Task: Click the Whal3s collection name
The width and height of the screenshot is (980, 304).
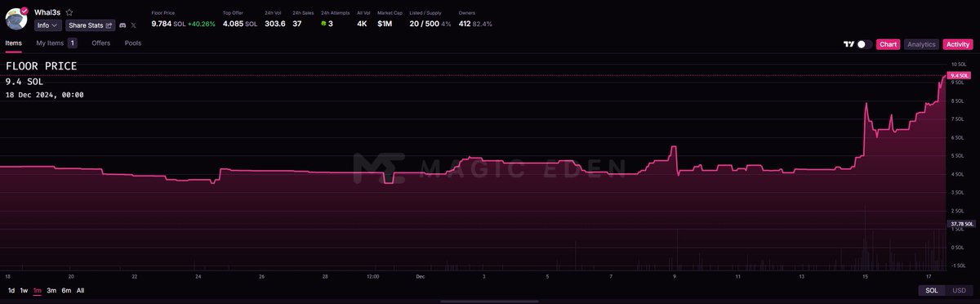Action: [47, 12]
